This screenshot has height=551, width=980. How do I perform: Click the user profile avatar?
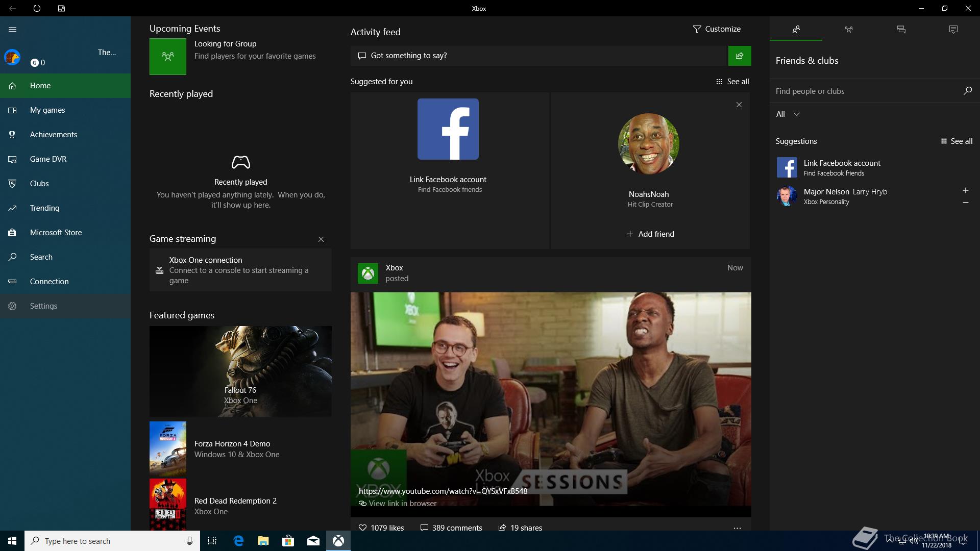point(12,57)
